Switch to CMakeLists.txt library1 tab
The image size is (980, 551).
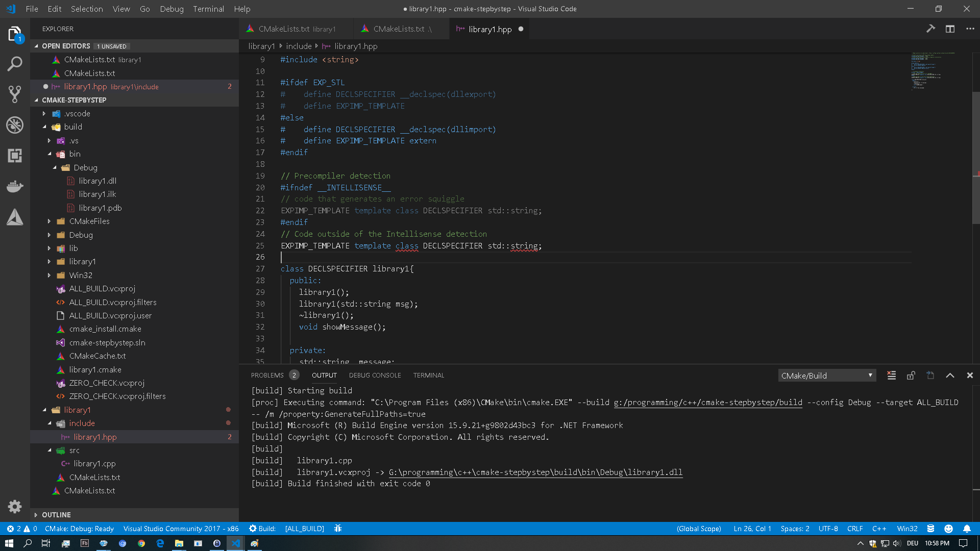click(x=296, y=29)
